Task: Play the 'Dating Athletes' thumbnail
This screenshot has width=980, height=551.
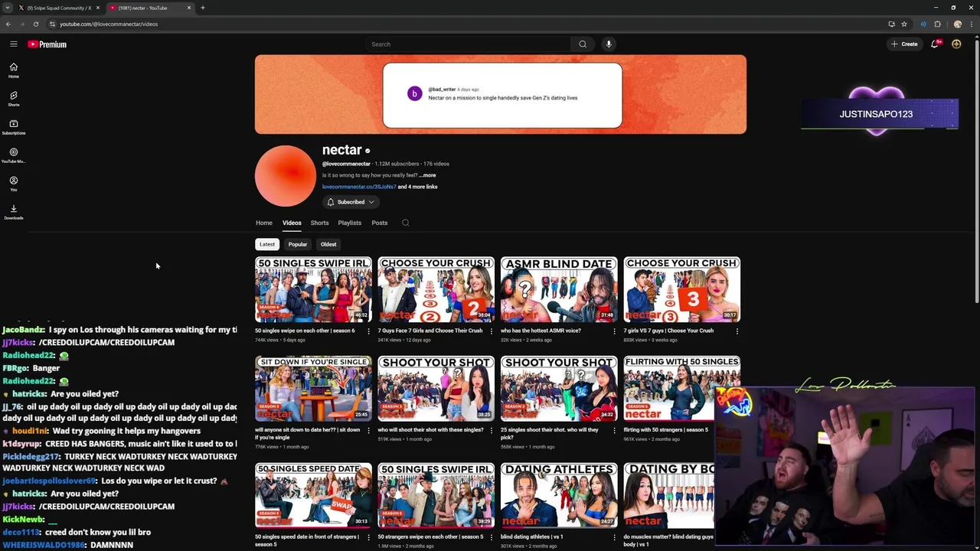Action: [559, 495]
